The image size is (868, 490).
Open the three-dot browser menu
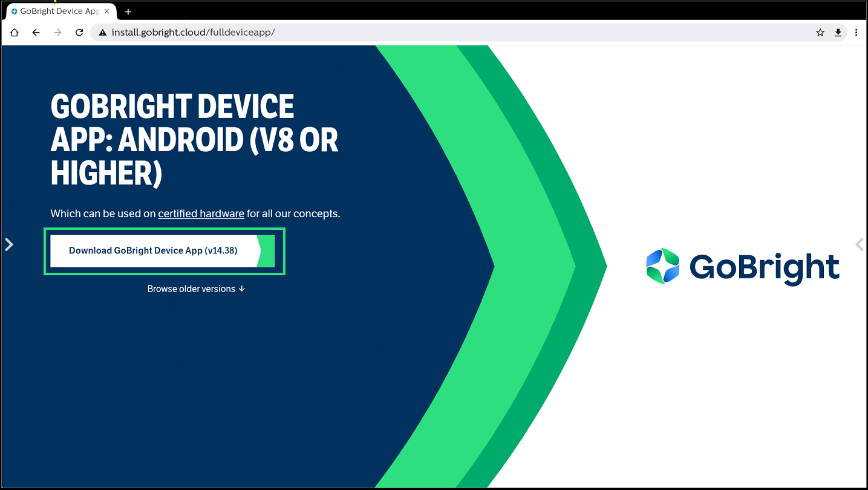click(x=857, y=33)
